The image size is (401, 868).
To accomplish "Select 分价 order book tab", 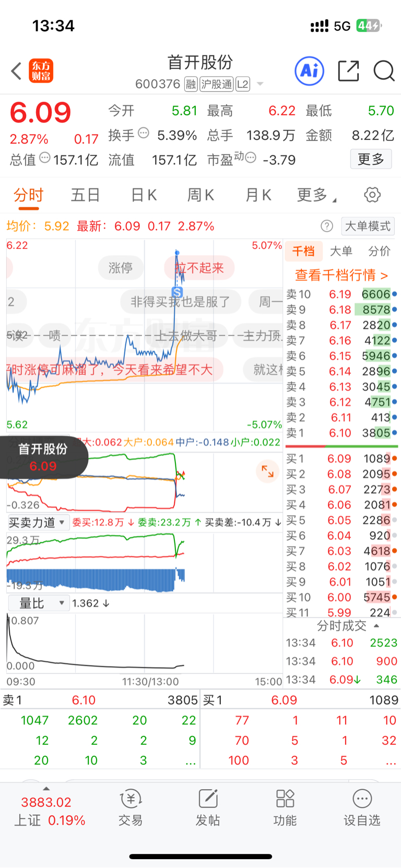I will [379, 252].
